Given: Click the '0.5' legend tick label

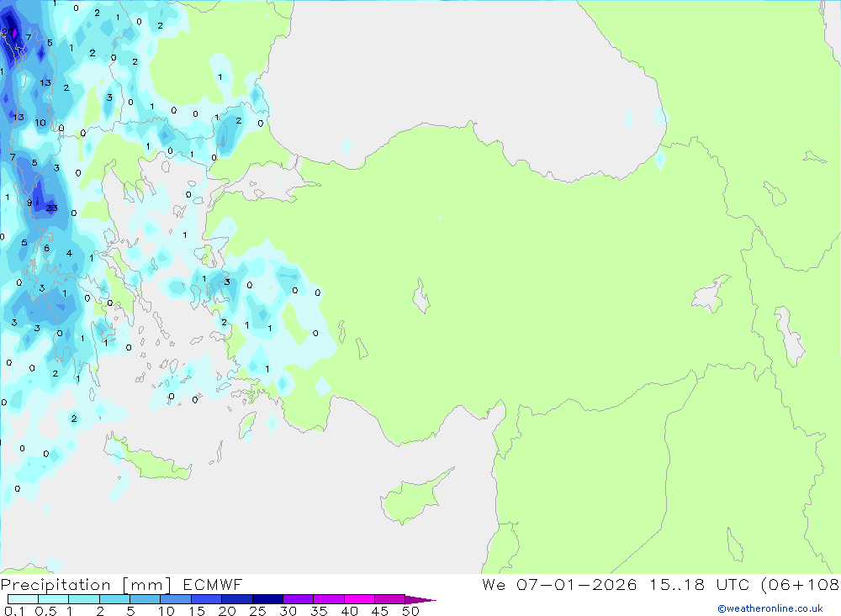Looking at the screenshot, I should tap(45, 611).
